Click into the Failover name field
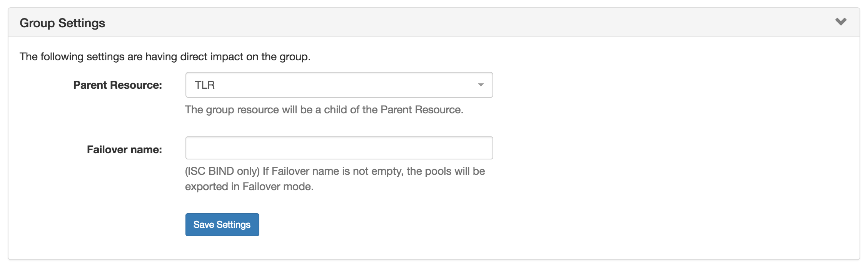This screenshot has height=272, width=868. [339, 148]
